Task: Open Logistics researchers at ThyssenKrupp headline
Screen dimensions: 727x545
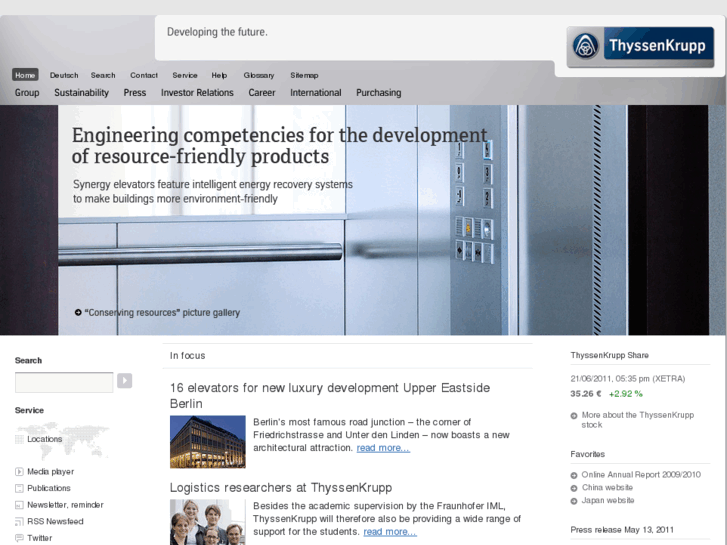Action: (281, 488)
